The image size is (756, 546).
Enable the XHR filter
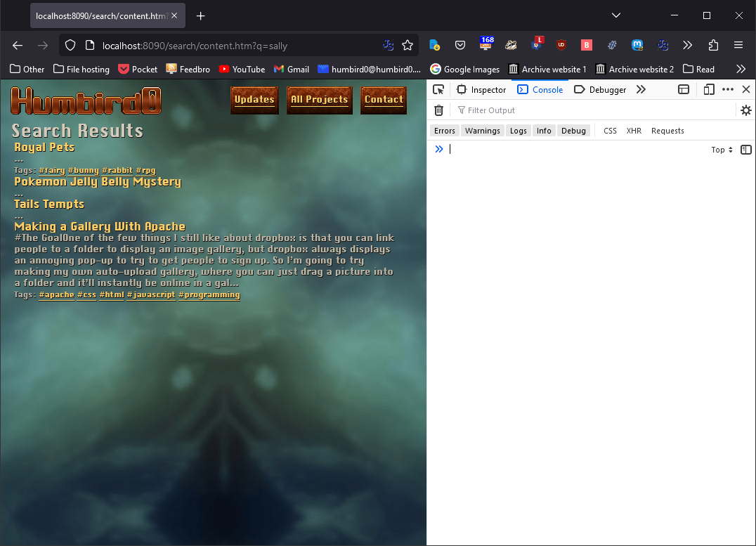coord(634,131)
